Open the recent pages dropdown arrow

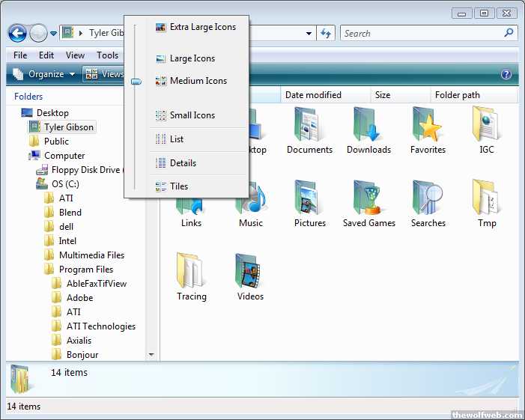pos(53,34)
